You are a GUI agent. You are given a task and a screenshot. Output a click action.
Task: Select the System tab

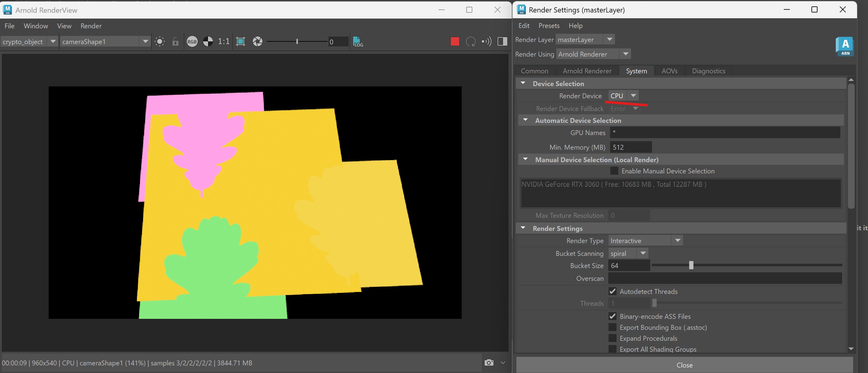click(x=636, y=71)
